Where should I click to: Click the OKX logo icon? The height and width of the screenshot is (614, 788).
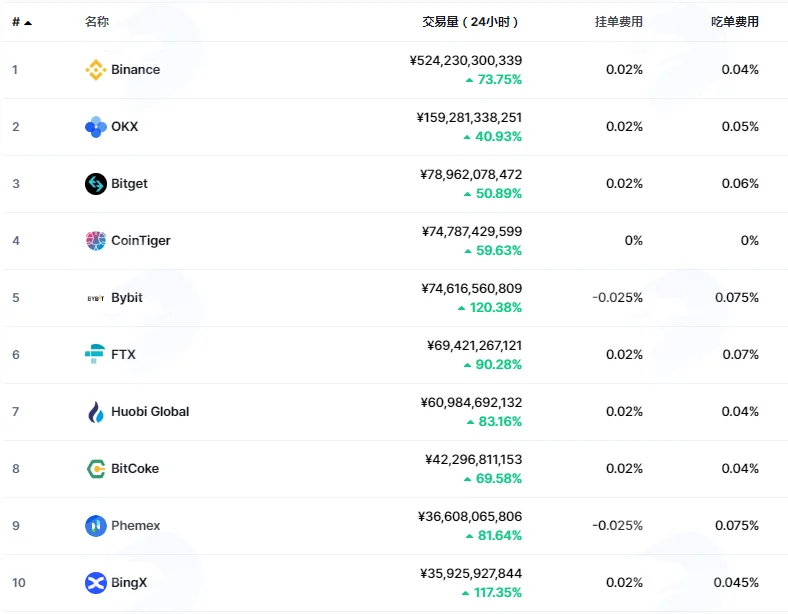click(x=95, y=127)
